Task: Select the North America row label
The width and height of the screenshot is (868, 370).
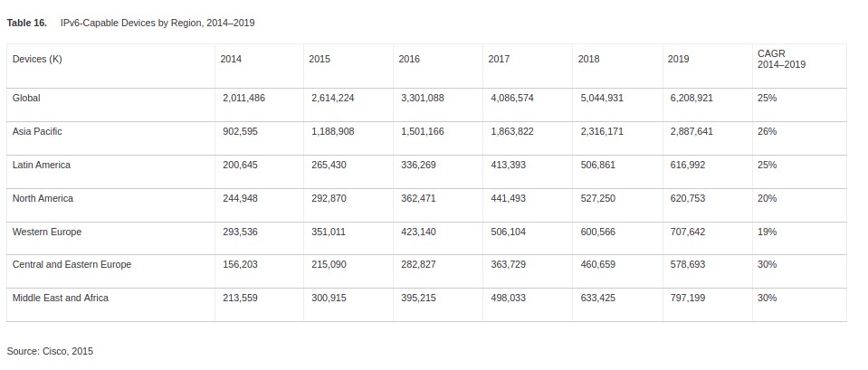Action: 43,198
